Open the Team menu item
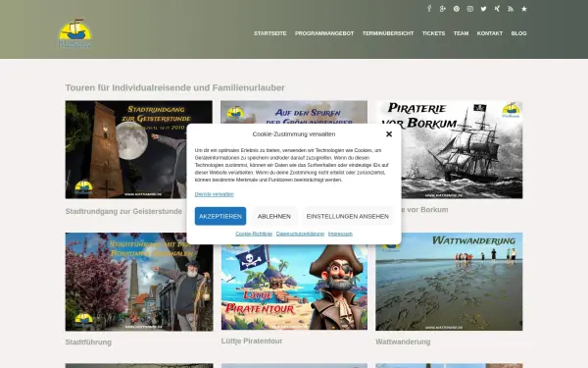 click(462, 33)
